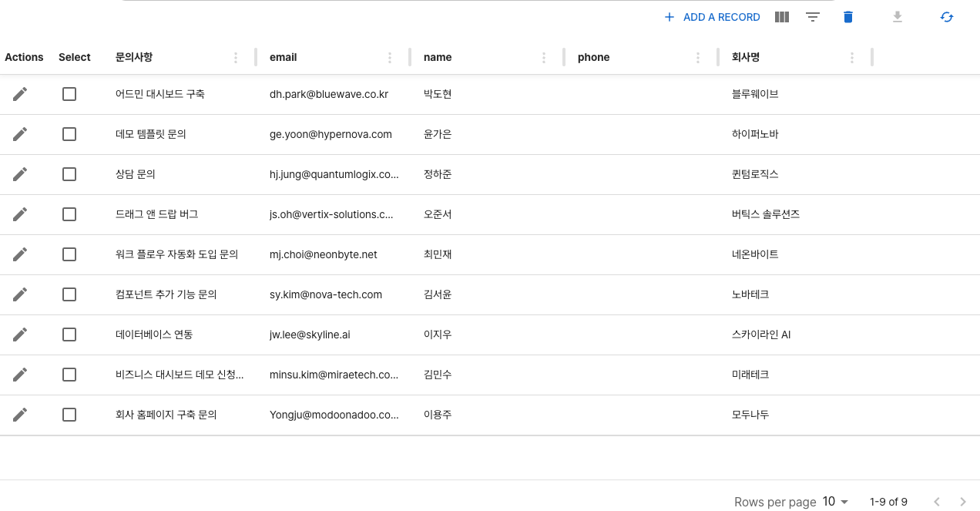Sort by the 문의사항 column header

[x=134, y=57]
